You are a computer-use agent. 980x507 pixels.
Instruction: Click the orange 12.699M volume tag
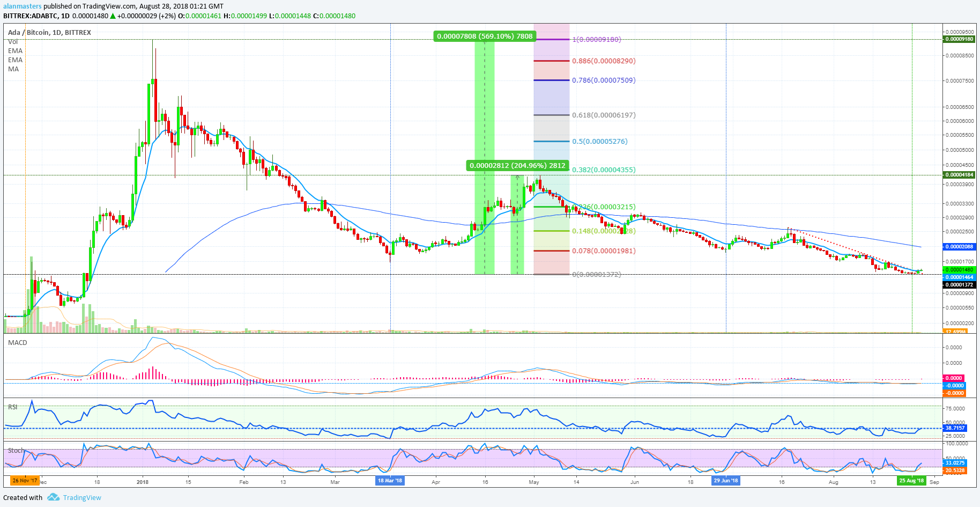coord(955,332)
